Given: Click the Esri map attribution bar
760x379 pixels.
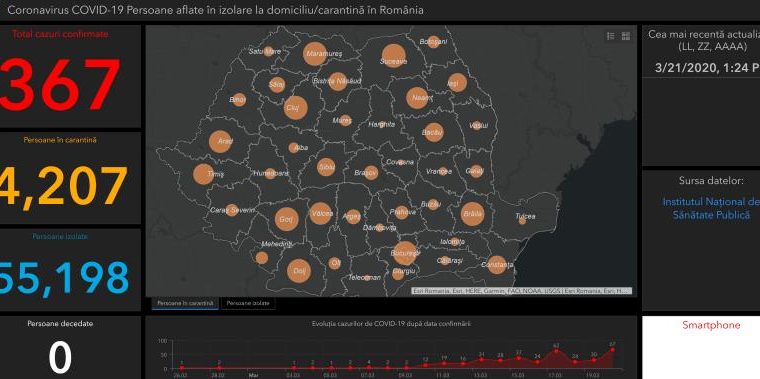Looking at the screenshot, I should coord(522,291).
